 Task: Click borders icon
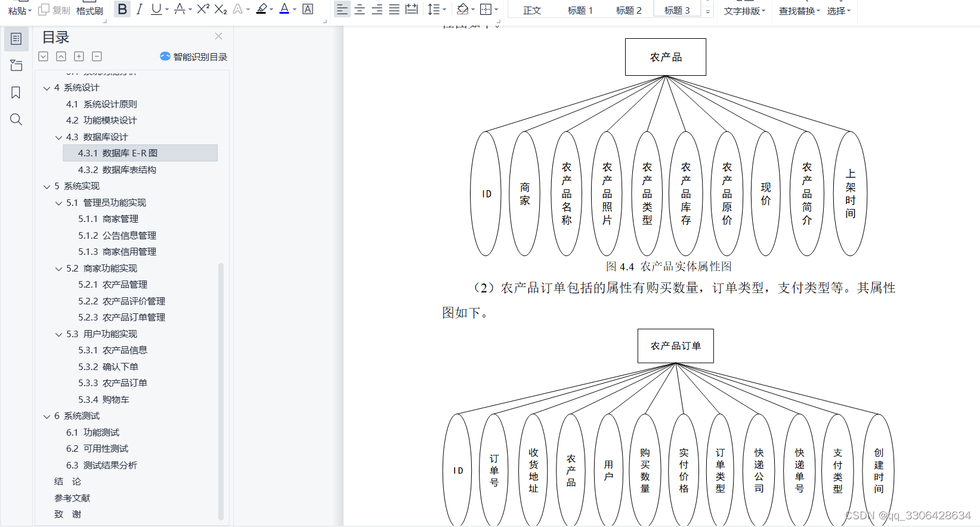(x=486, y=9)
